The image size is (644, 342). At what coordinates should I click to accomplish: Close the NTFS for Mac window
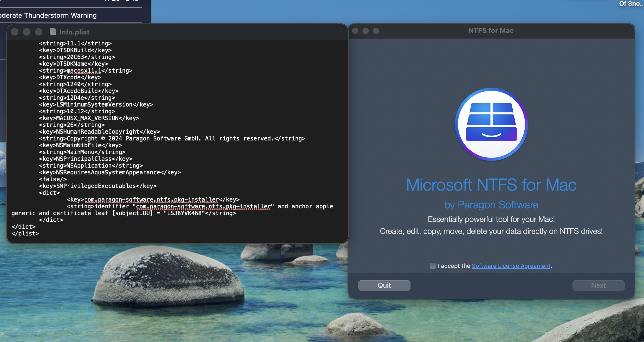(355, 31)
